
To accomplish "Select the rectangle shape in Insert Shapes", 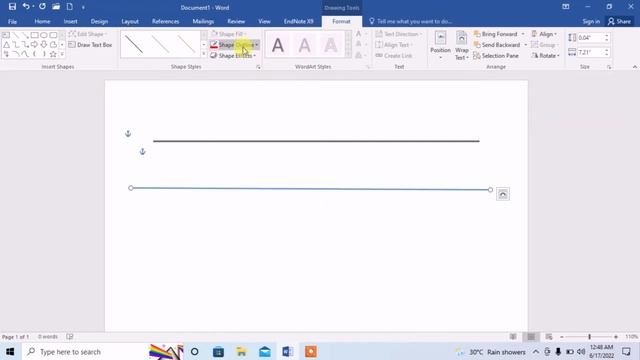I will pyautogui.click(x=35, y=35).
